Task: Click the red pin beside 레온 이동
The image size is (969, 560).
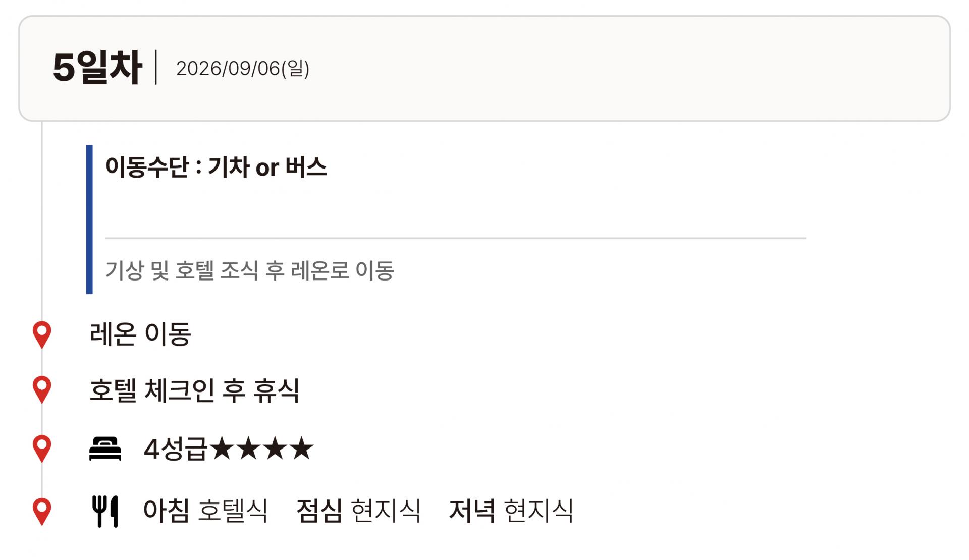Action: [42, 333]
